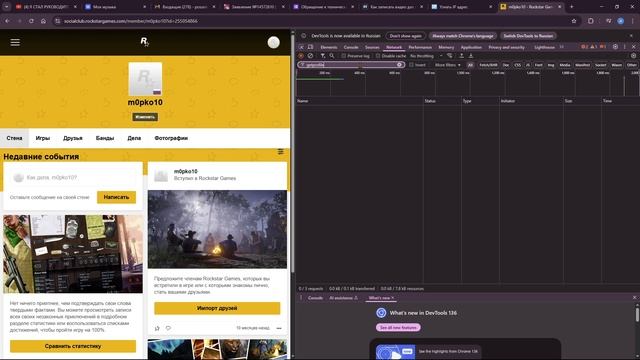Viewport: 640px width, 360px height.
Task: Click the Rockstar Games logo in header
Action: point(144,42)
